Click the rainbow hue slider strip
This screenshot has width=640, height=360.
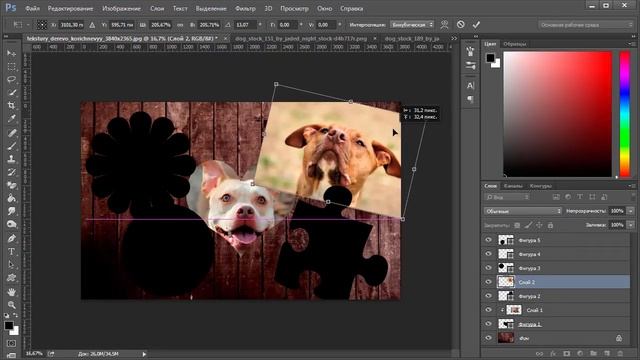coord(624,114)
